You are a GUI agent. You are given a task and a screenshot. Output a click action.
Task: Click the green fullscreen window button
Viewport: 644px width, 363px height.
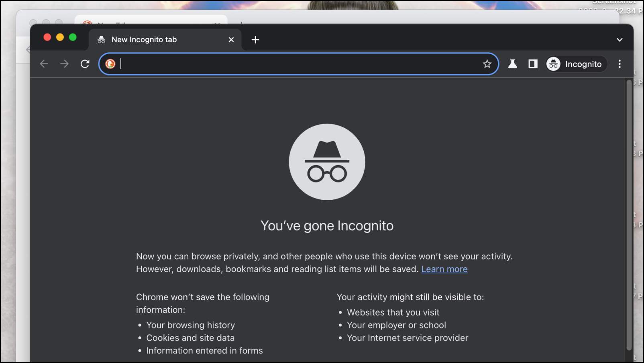point(73,37)
